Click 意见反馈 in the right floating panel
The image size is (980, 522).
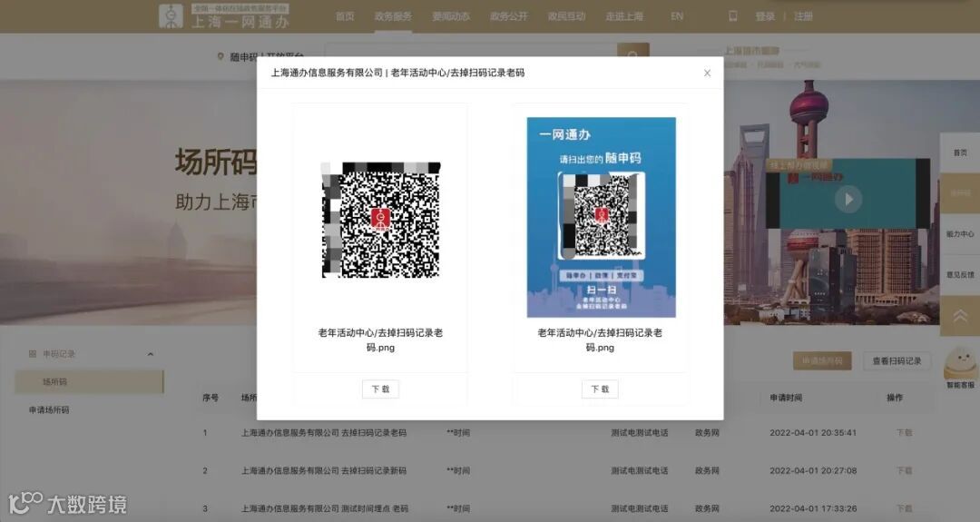point(960,274)
